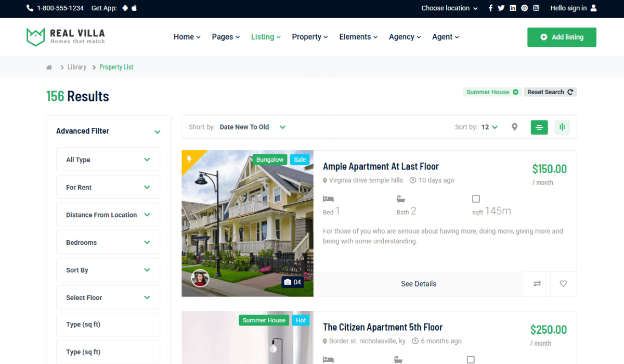Go to home via breadcrumb house icon
This screenshot has width=624, height=364.
pyautogui.click(x=49, y=67)
